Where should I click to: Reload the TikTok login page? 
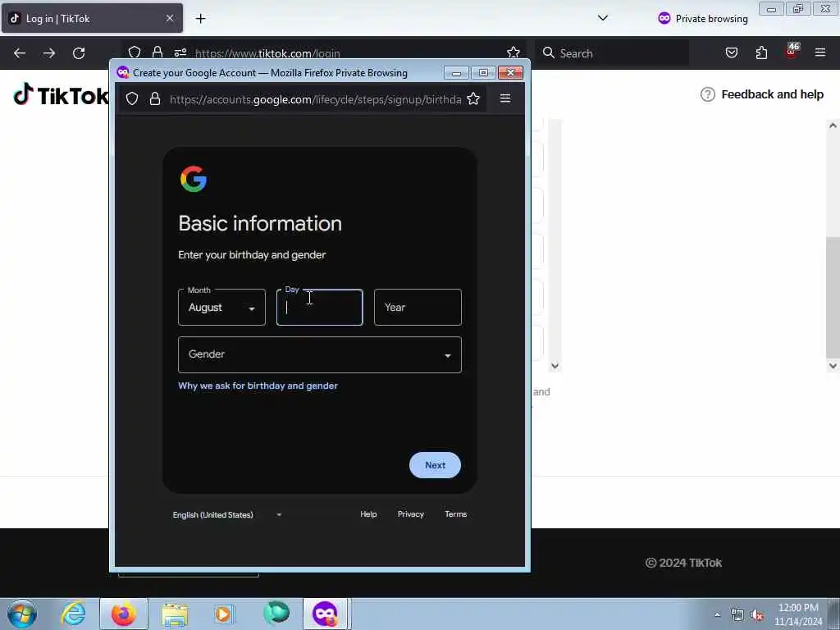[79, 53]
